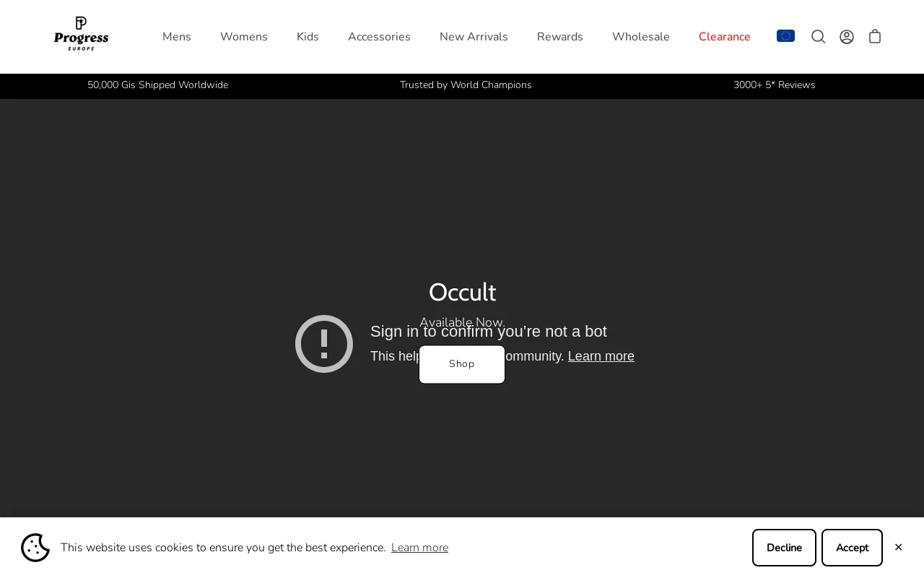Open the account profile icon
Viewport: 924px width, 578px height.
[847, 37]
